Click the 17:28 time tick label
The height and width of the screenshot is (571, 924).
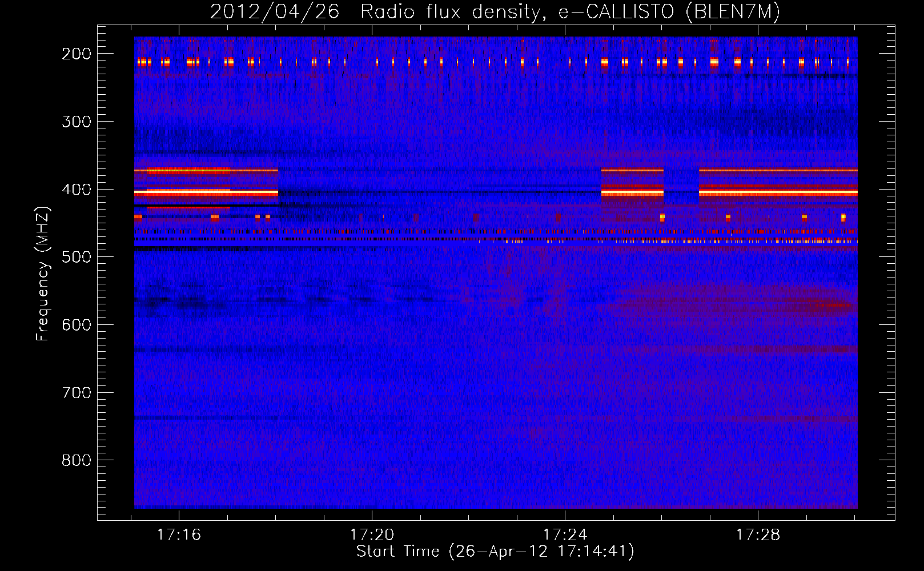pos(758,535)
